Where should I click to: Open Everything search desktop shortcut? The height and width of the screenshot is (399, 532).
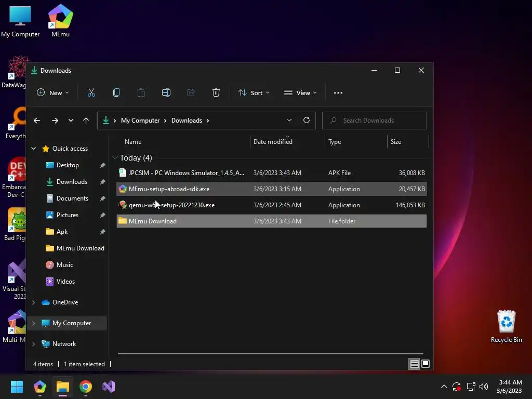coord(15,123)
